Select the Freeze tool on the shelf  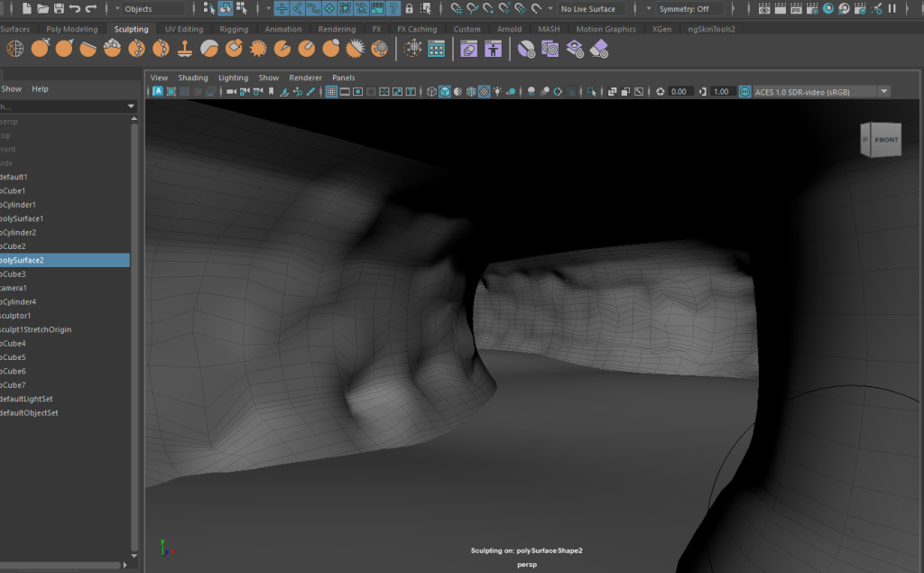(380, 49)
